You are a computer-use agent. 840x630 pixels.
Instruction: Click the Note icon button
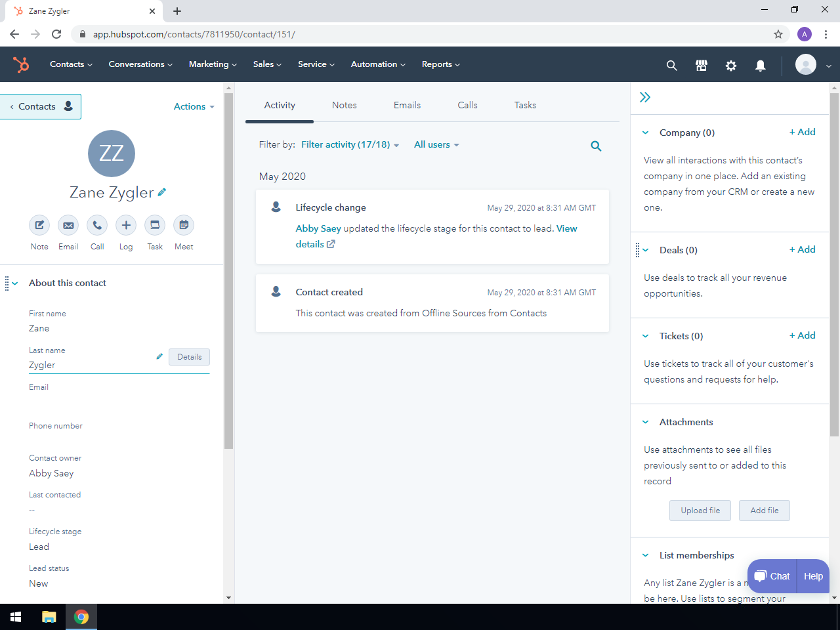tap(39, 225)
